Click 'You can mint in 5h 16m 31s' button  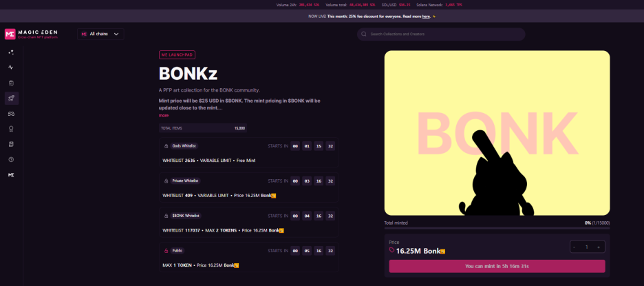tap(497, 266)
